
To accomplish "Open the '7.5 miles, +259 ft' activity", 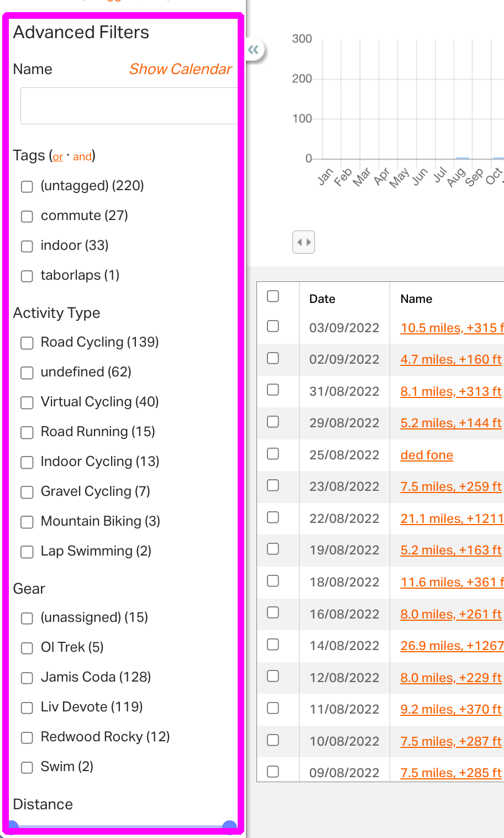I will coord(451,487).
